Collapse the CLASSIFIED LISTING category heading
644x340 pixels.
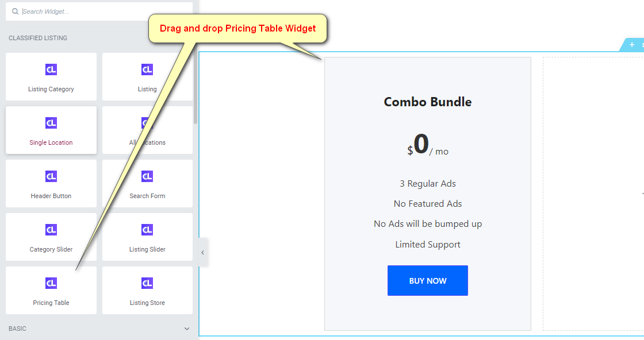(x=38, y=38)
